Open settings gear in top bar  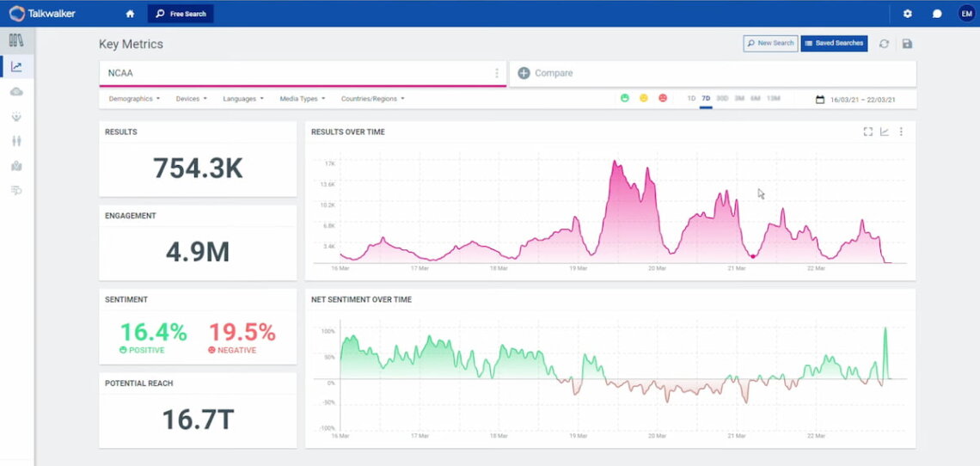[x=907, y=14]
